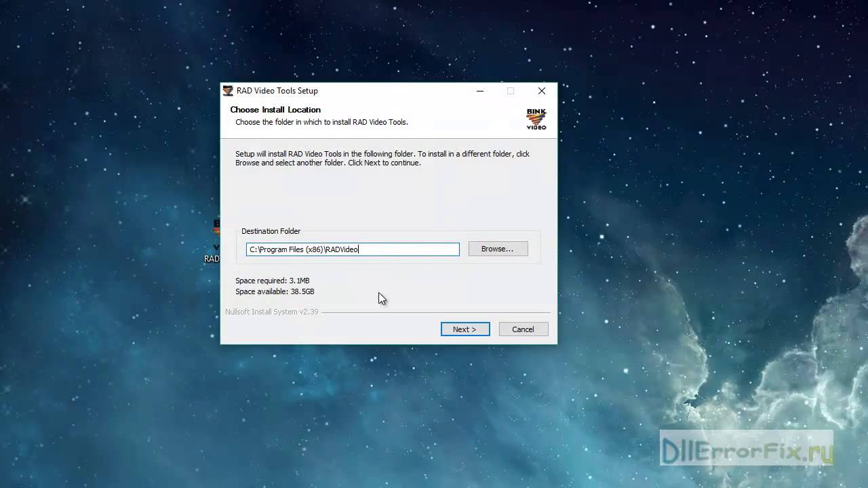
Task: Cancel the RAD Video Tools setup
Action: 523,329
